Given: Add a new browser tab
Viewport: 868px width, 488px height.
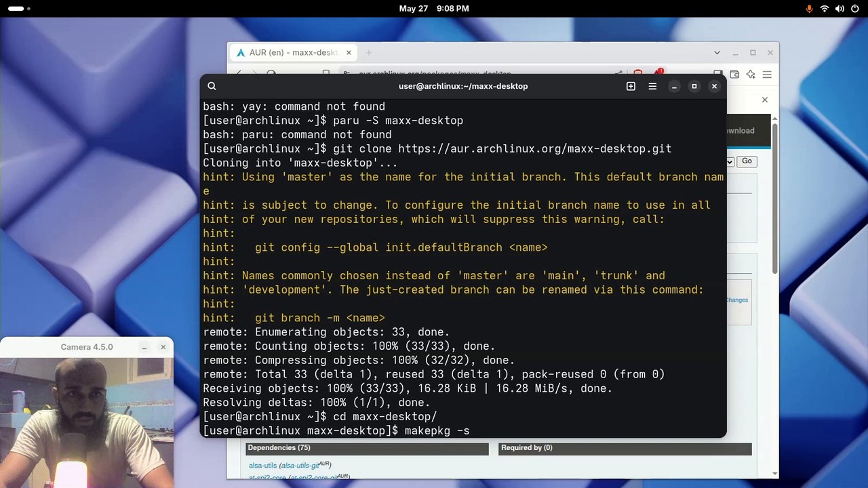Looking at the screenshot, I should click(369, 52).
